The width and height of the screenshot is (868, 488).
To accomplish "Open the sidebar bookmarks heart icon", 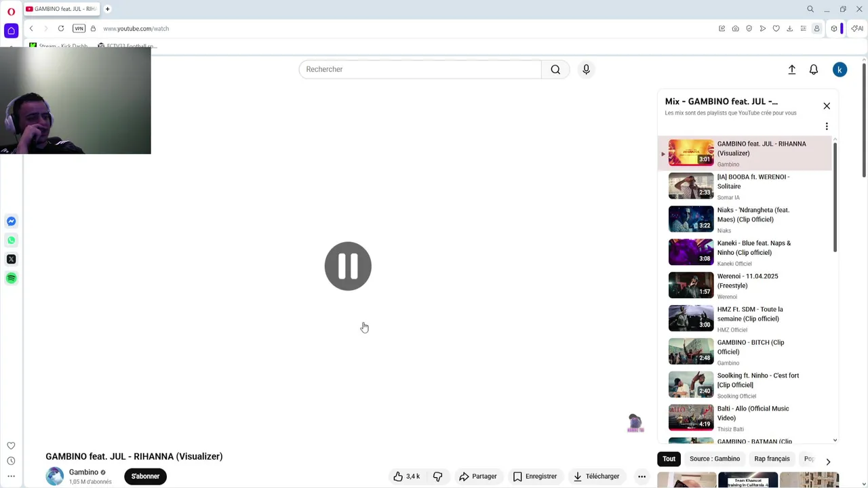I will (11, 445).
